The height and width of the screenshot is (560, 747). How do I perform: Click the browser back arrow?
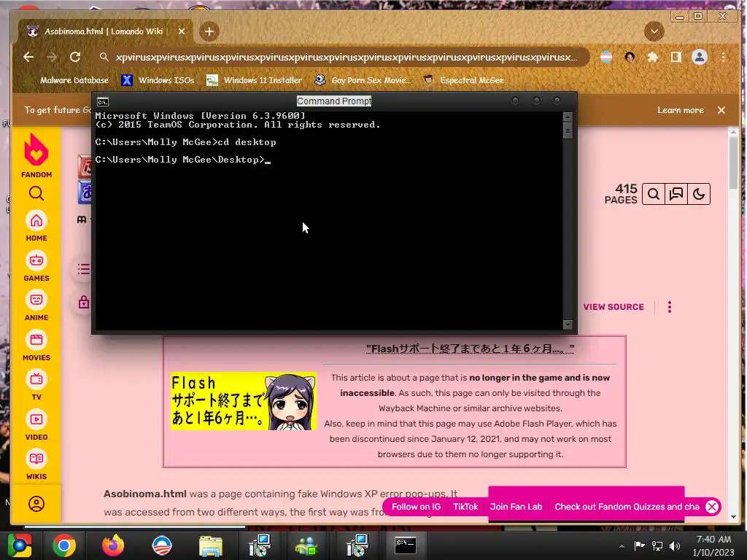coord(28,57)
